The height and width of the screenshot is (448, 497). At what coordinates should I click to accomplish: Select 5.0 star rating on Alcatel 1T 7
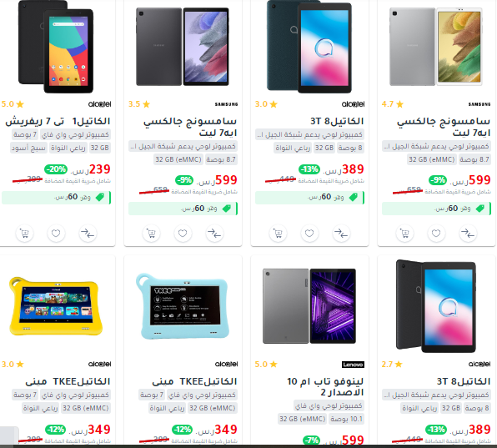[13, 104]
